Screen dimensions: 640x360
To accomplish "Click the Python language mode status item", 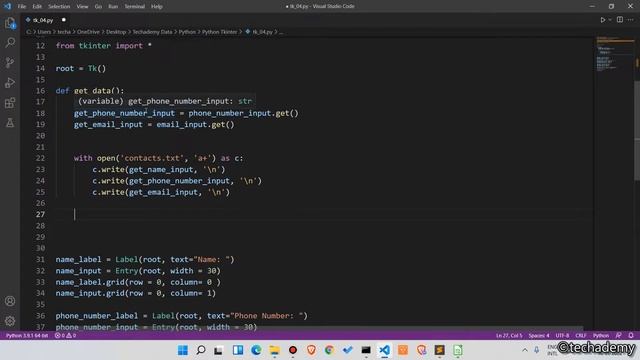I will point(601,336).
